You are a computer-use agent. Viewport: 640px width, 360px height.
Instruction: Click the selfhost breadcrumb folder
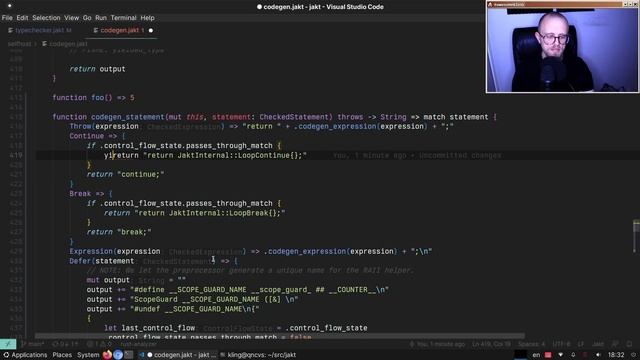tap(19, 44)
